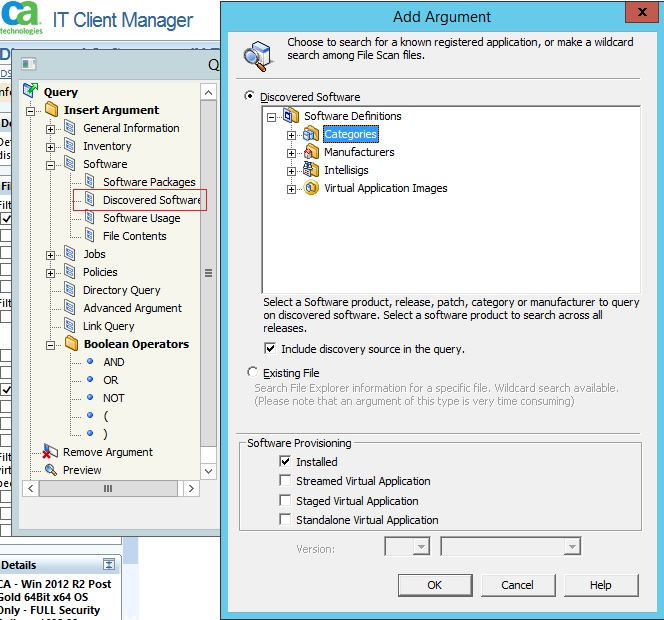Click the Software node icon
The image size is (664, 620).
coord(70,163)
